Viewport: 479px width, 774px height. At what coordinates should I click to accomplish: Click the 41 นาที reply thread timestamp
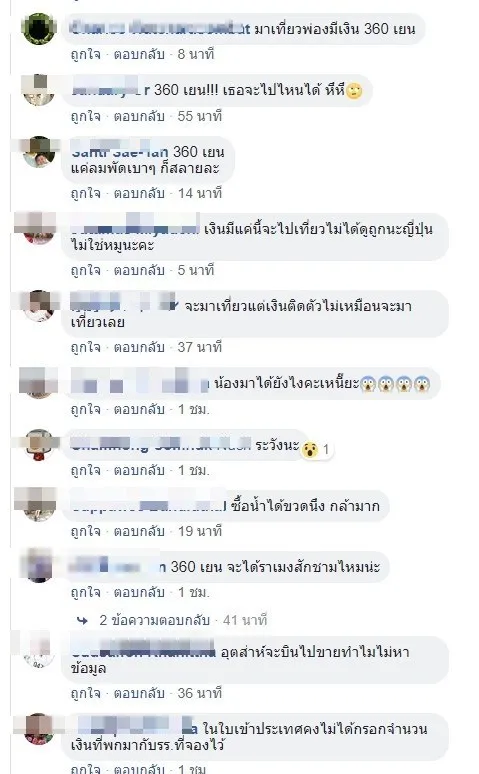(245, 620)
